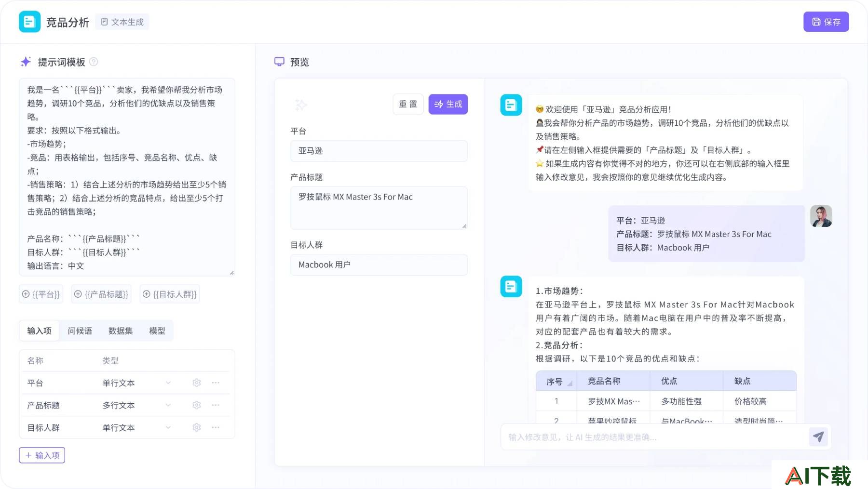Open settings gear for 产品标题 row
The width and height of the screenshot is (868, 489).
click(196, 405)
